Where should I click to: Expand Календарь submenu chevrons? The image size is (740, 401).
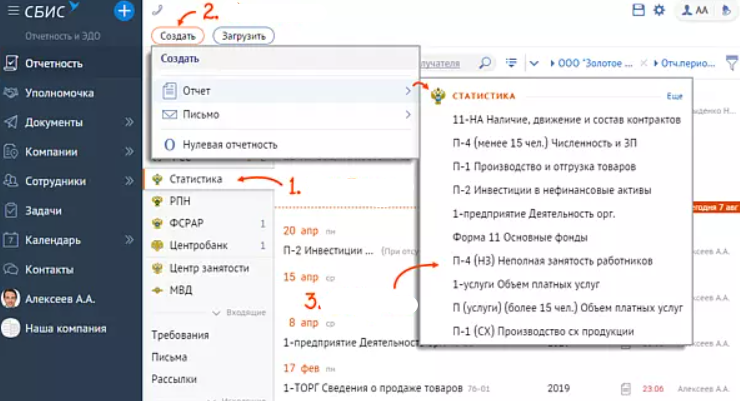[x=129, y=240]
